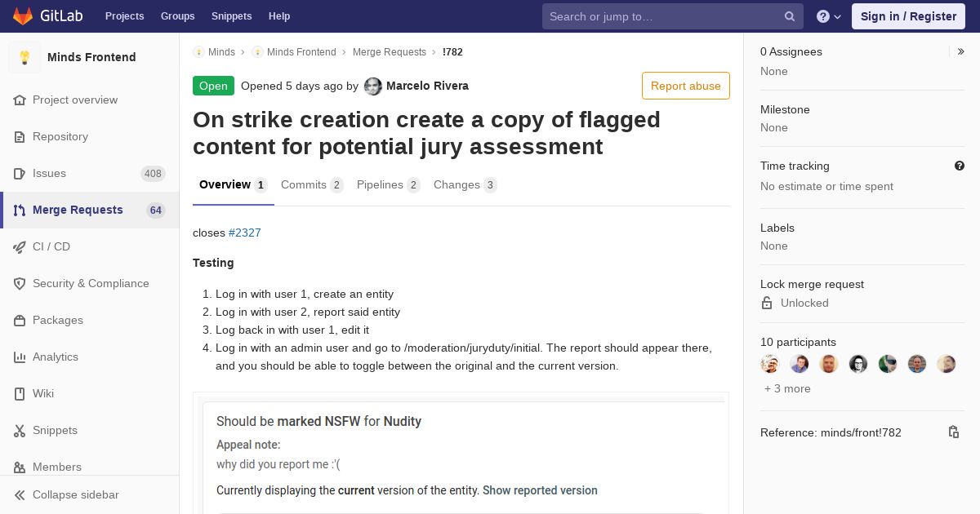Click the Snippets scissors icon

pos(20,431)
